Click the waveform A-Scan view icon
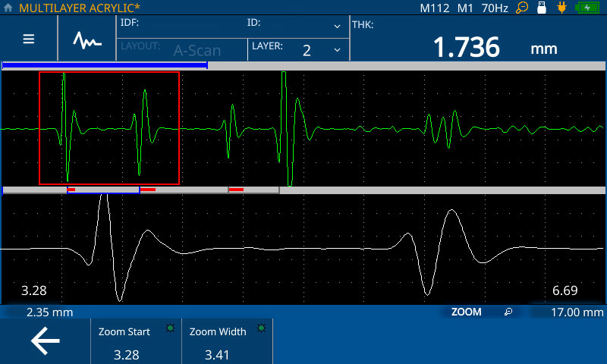Image resolution: width=607 pixels, height=364 pixels. click(87, 39)
